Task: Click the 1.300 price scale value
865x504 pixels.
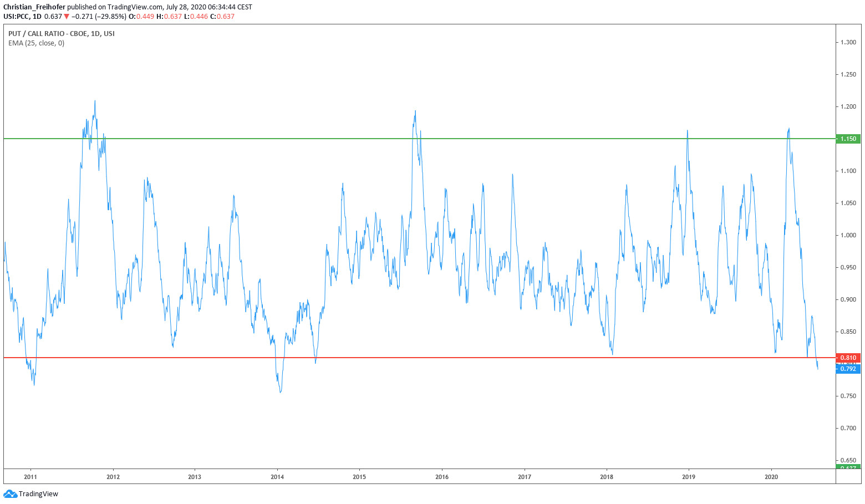Action: coord(848,43)
